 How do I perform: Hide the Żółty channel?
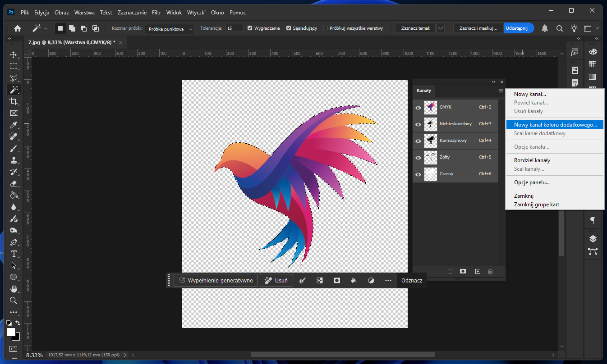point(418,157)
